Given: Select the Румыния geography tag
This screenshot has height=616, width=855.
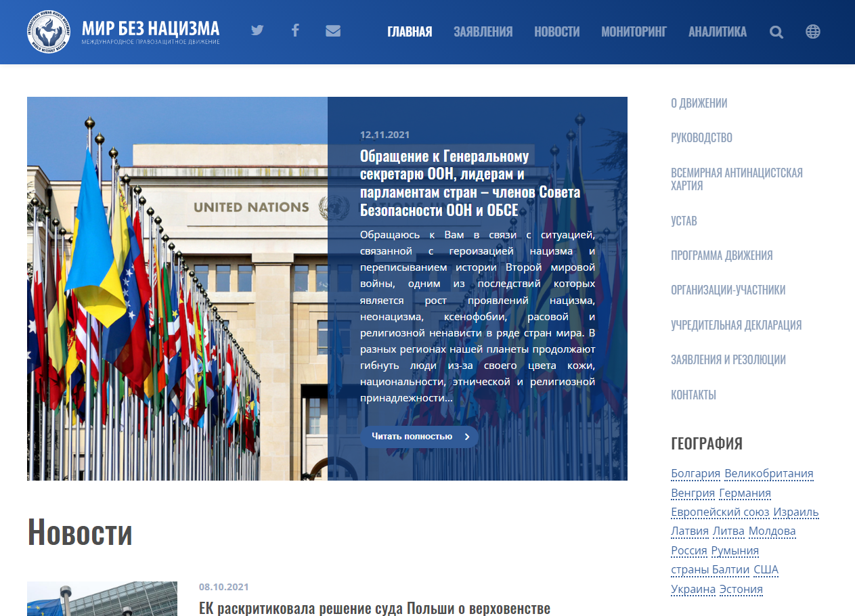Looking at the screenshot, I should click(735, 551).
